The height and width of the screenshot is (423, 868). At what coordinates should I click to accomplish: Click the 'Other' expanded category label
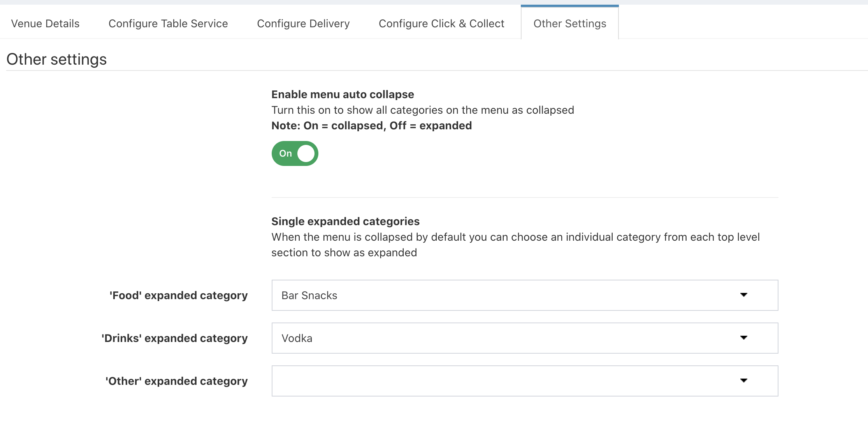tap(176, 381)
